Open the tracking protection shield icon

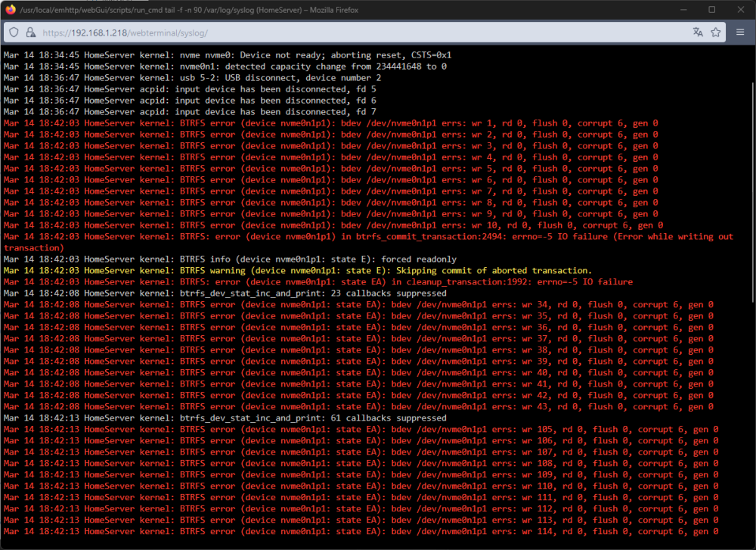point(14,33)
